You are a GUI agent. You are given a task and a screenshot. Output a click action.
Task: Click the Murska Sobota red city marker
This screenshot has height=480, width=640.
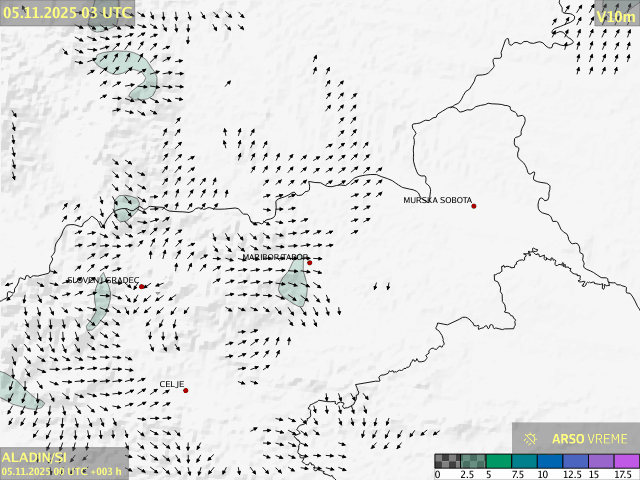pyautogui.click(x=474, y=206)
